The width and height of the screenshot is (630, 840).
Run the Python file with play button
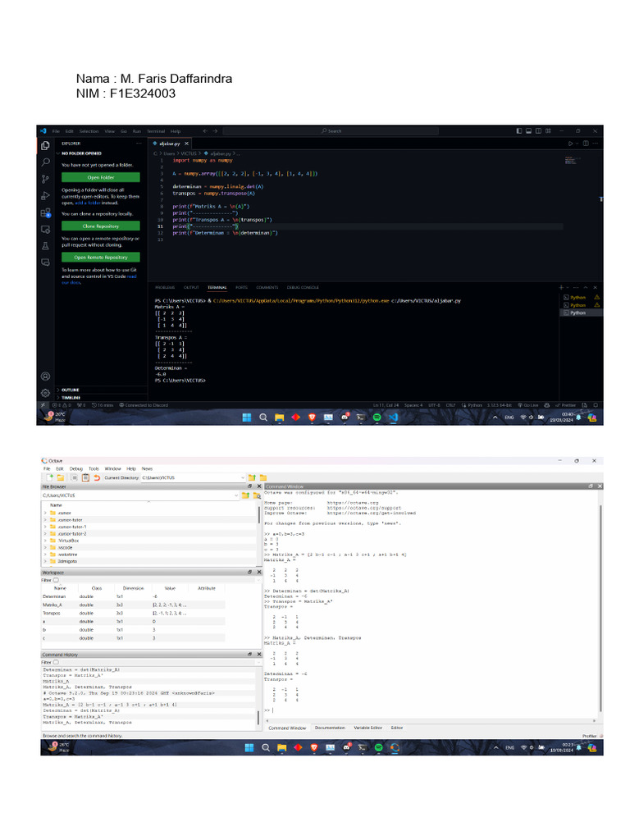pos(572,142)
